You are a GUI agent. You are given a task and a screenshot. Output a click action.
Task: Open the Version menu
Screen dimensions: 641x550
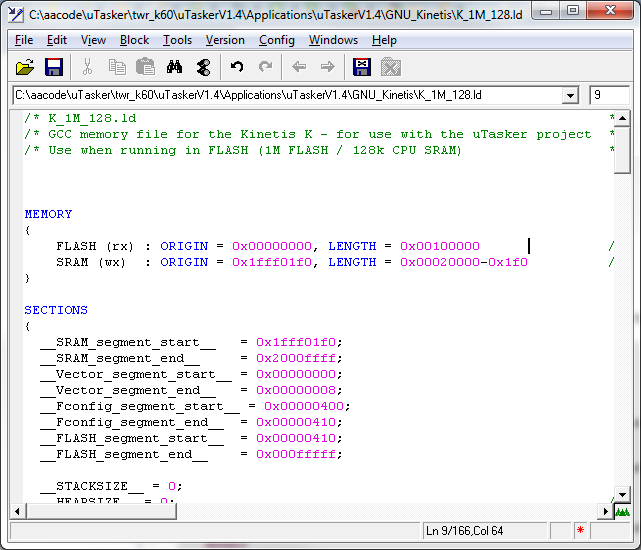point(225,40)
